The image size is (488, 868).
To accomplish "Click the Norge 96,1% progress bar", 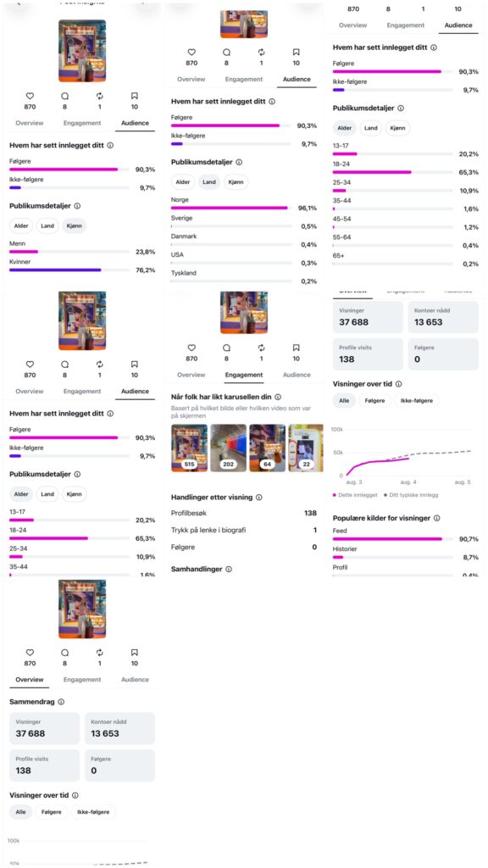I will pos(231,208).
